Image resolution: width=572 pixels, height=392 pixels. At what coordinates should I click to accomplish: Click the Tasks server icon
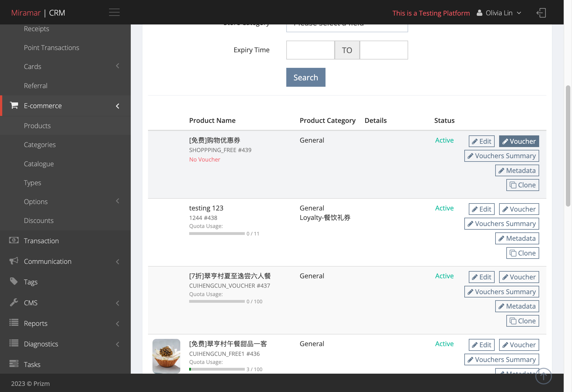[14, 364]
